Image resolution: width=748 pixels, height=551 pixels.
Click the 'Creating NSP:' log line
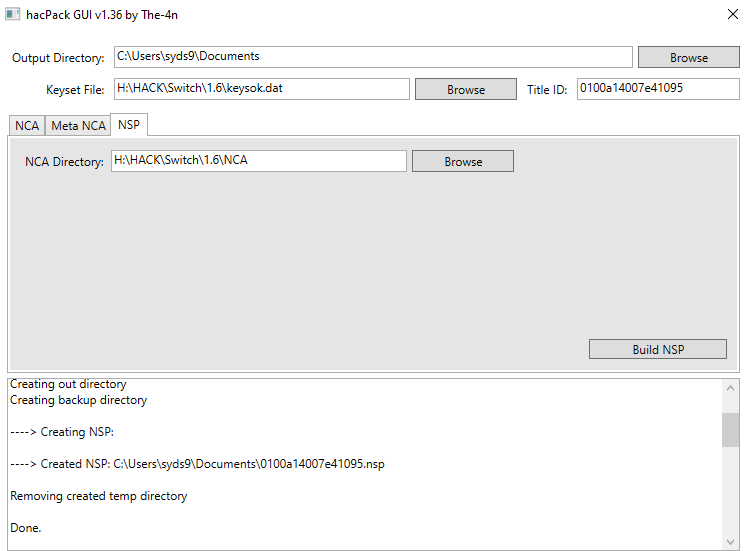[62, 432]
